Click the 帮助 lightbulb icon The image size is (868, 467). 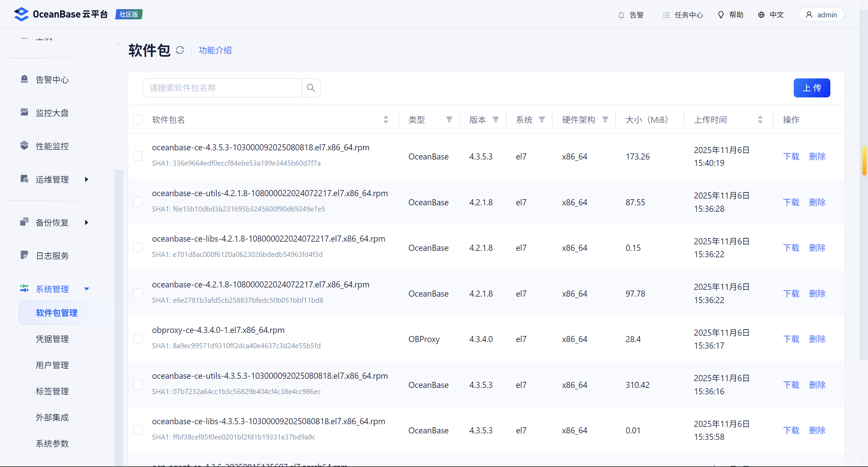(x=721, y=15)
